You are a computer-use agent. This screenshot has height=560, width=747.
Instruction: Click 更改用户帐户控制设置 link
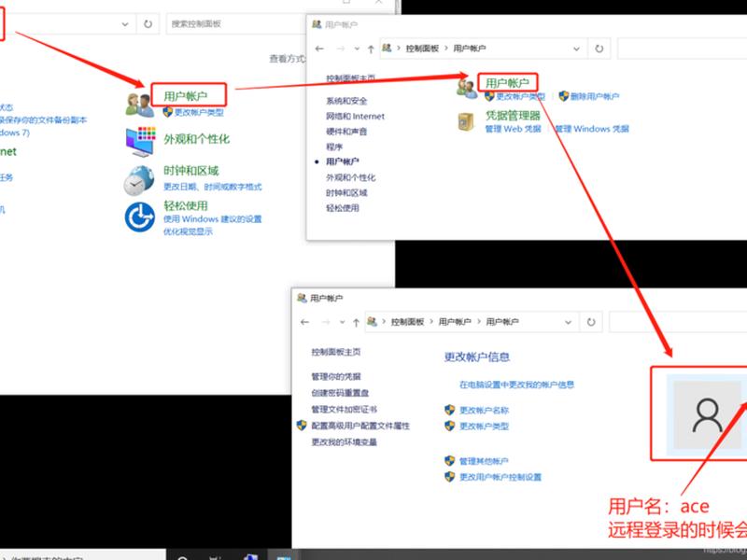point(500,477)
